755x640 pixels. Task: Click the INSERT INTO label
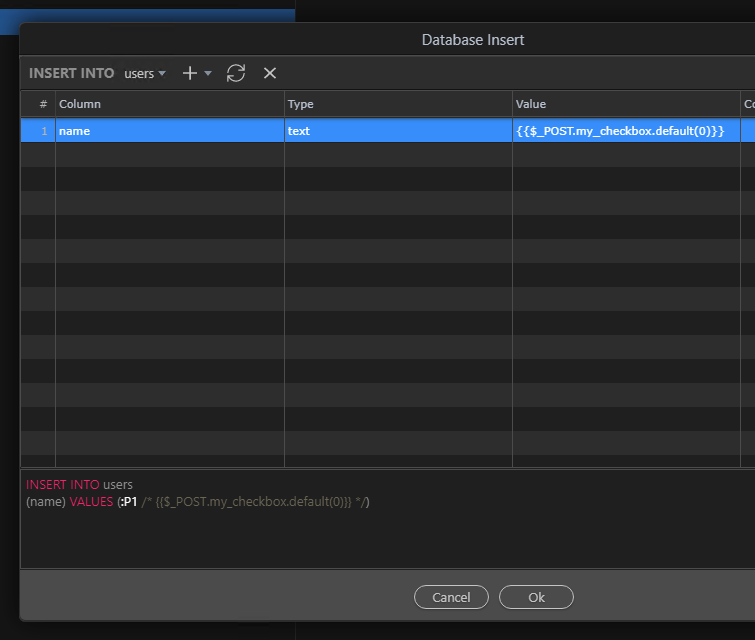[x=72, y=74]
